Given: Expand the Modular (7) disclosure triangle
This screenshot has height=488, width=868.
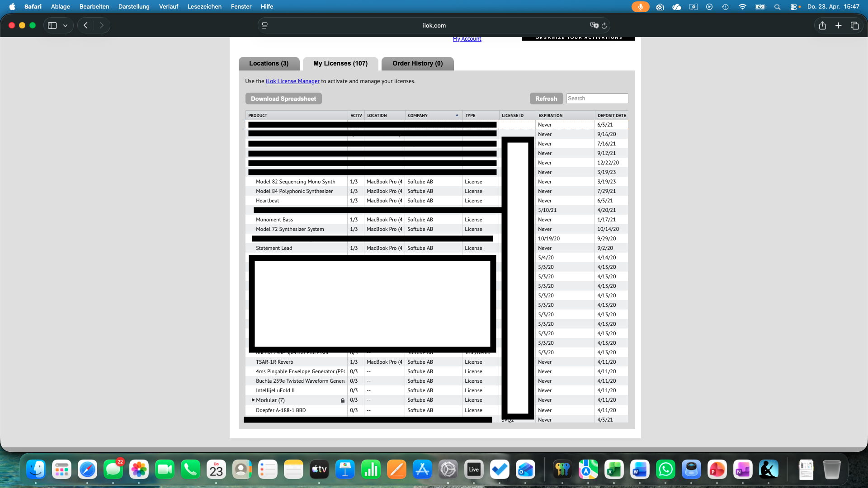Looking at the screenshot, I should pos(253,400).
